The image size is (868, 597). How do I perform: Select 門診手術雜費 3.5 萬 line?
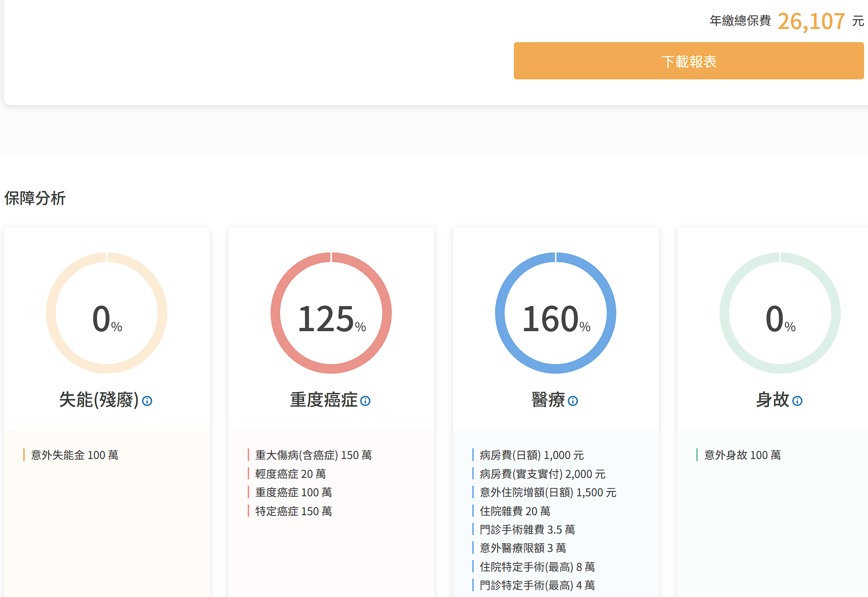pyautogui.click(x=527, y=530)
